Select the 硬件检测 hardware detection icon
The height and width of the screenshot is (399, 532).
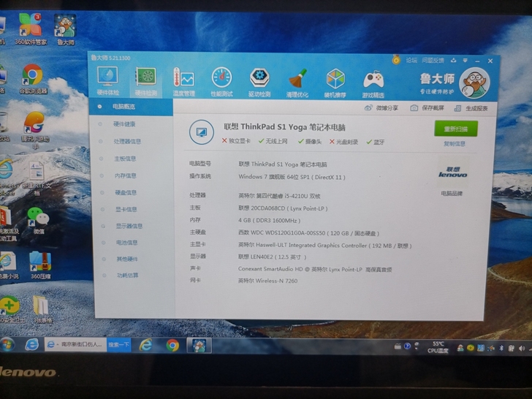pos(146,81)
